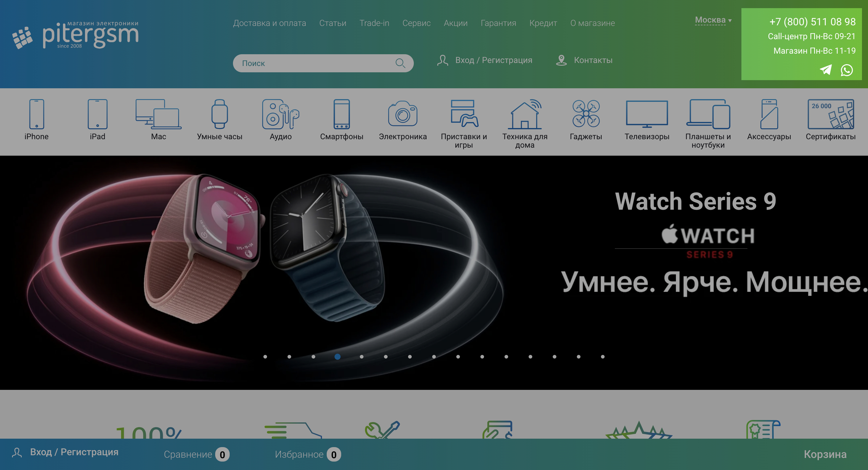The width and height of the screenshot is (868, 470).
Task: Open the Статьи menu item
Action: tap(332, 23)
